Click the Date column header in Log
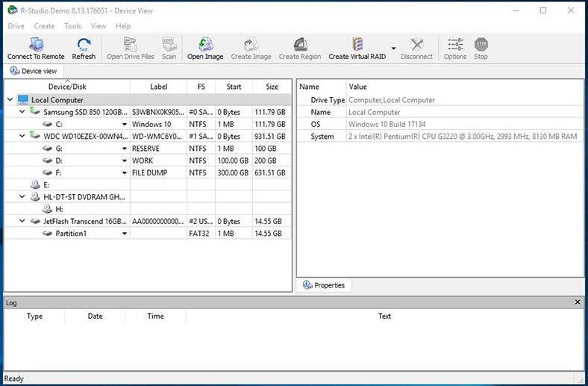 click(96, 317)
